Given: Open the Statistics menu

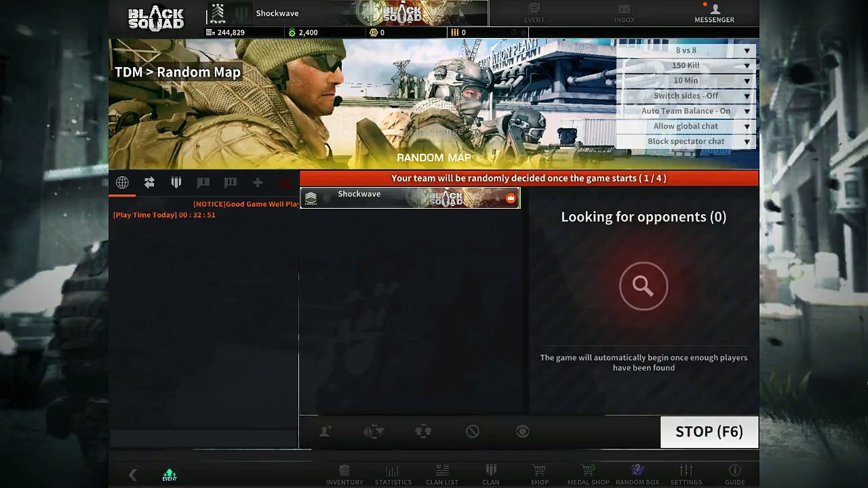Looking at the screenshot, I should [393, 474].
